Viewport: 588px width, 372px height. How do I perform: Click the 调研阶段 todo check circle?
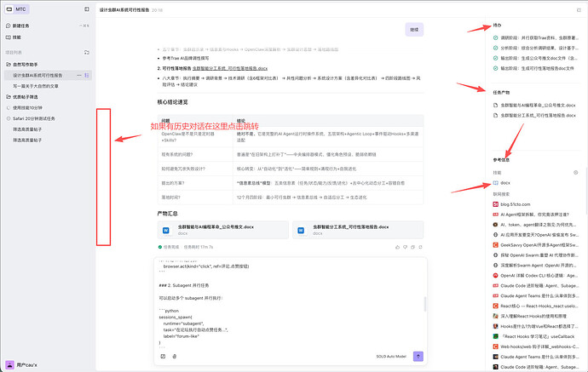point(496,38)
